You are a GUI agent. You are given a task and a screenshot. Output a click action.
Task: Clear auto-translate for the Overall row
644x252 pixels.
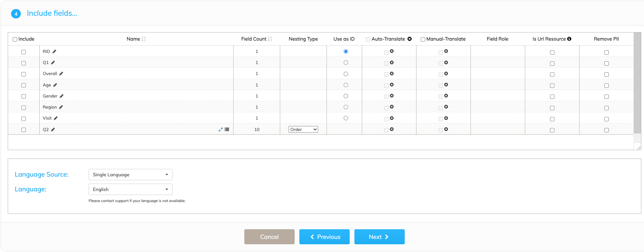392,74
